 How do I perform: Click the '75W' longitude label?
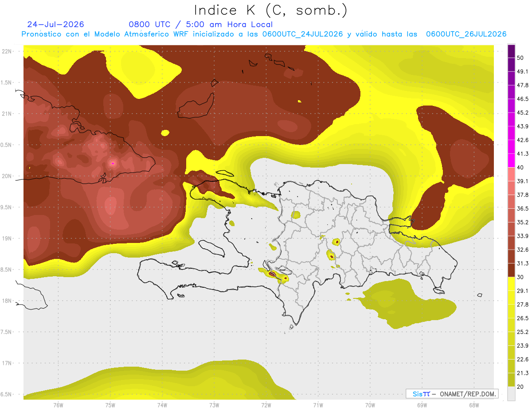point(110,405)
